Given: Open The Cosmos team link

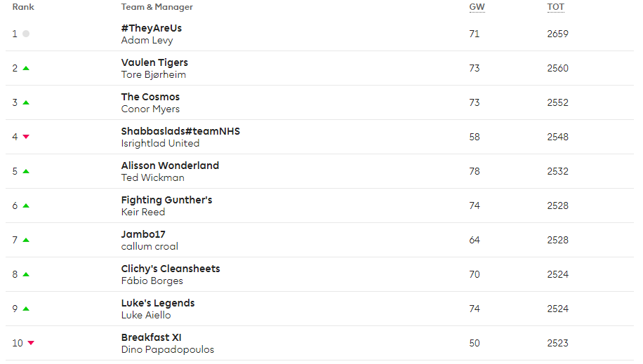Looking at the screenshot, I should pyautogui.click(x=150, y=97).
